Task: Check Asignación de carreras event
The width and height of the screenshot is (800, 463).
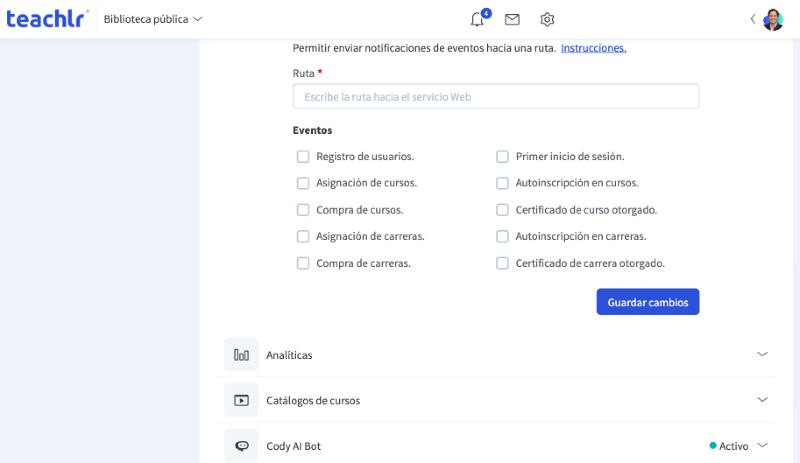Action: (x=303, y=236)
